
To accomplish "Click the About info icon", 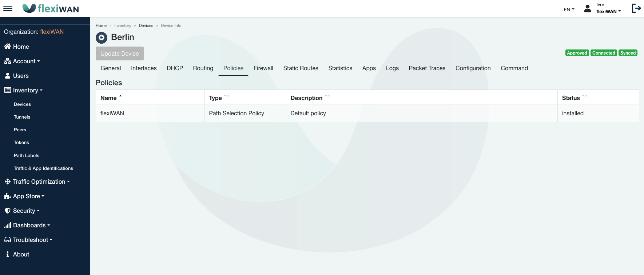I will (7, 254).
